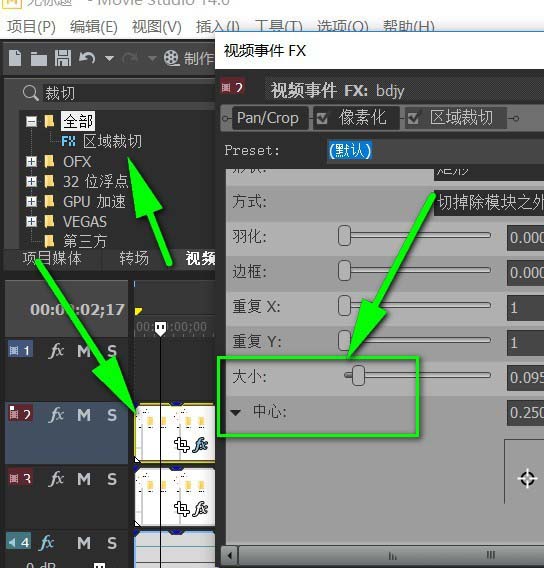
Task: Open the 编辑(E) menu
Action: coord(94,27)
